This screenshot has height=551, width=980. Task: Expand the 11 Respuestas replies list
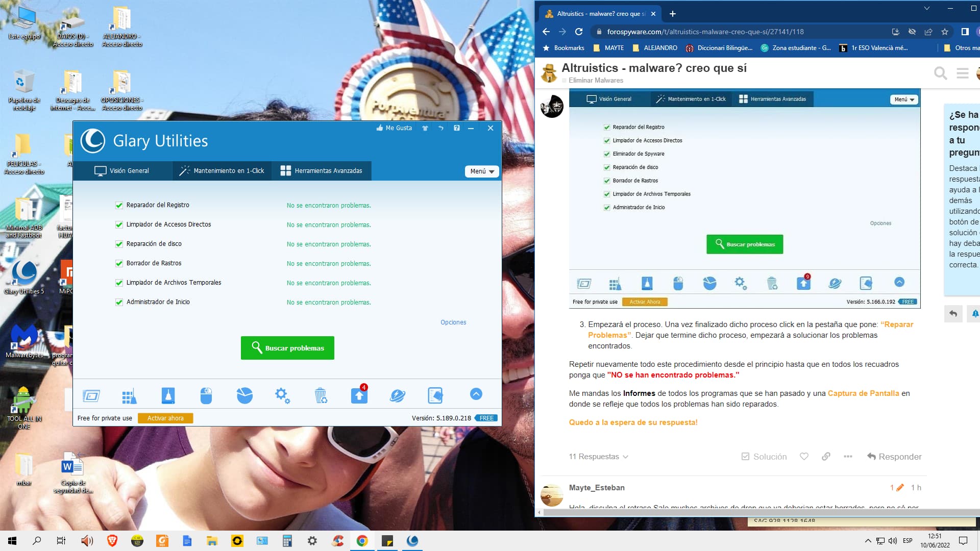point(598,457)
